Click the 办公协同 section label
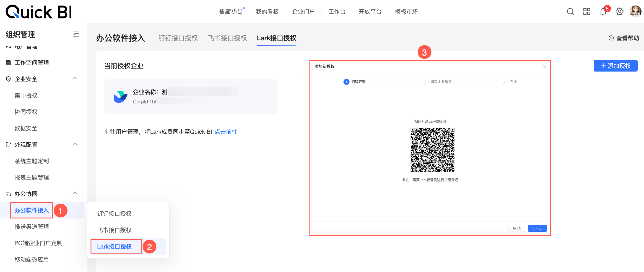Screen dimensions: 644x272 [x=26, y=194]
